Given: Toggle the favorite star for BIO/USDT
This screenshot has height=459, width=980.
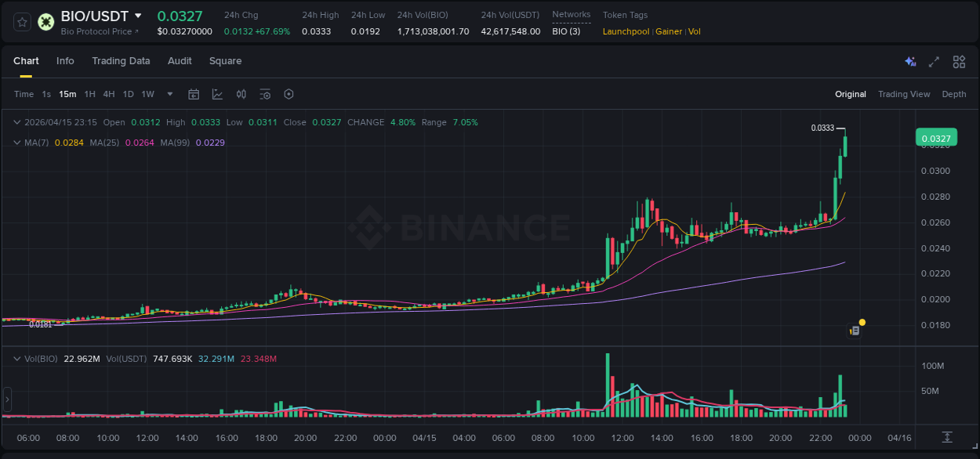Looking at the screenshot, I should tap(21, 21).
